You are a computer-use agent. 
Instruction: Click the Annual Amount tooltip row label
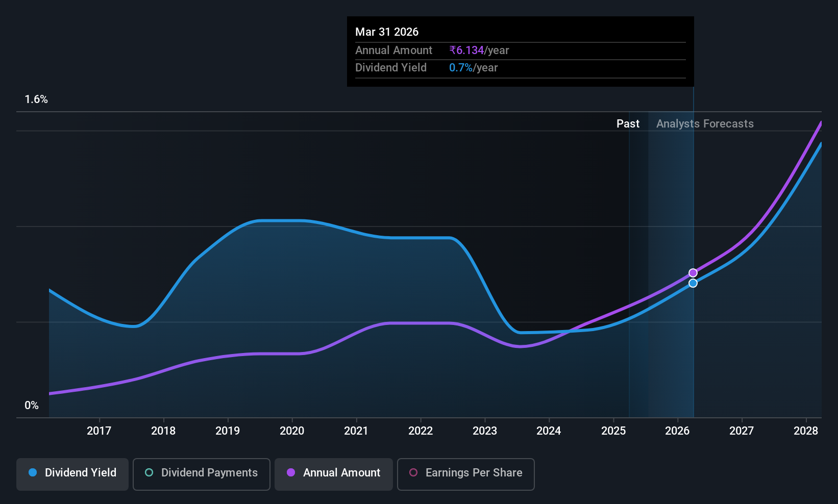point(393,51)
